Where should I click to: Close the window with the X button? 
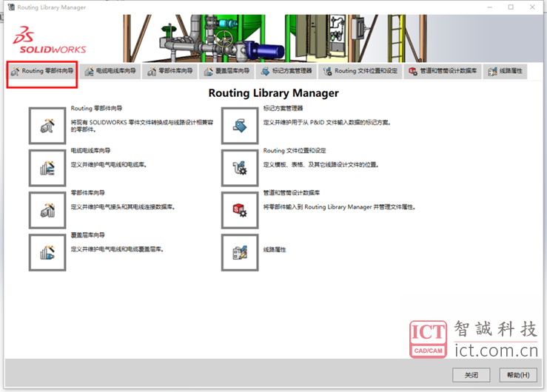(532, 7)
